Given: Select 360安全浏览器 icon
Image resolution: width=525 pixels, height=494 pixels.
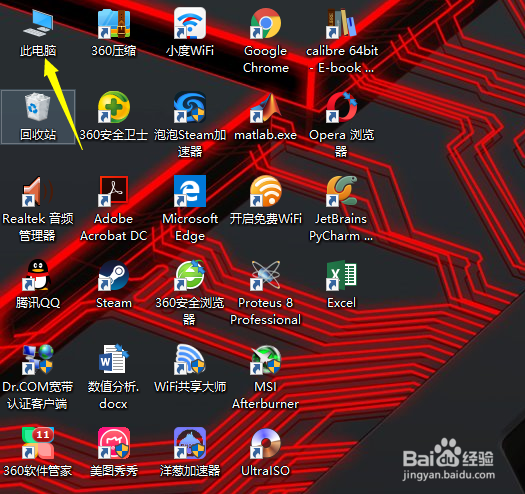Looking at the screenshot, I should [190, 275].
